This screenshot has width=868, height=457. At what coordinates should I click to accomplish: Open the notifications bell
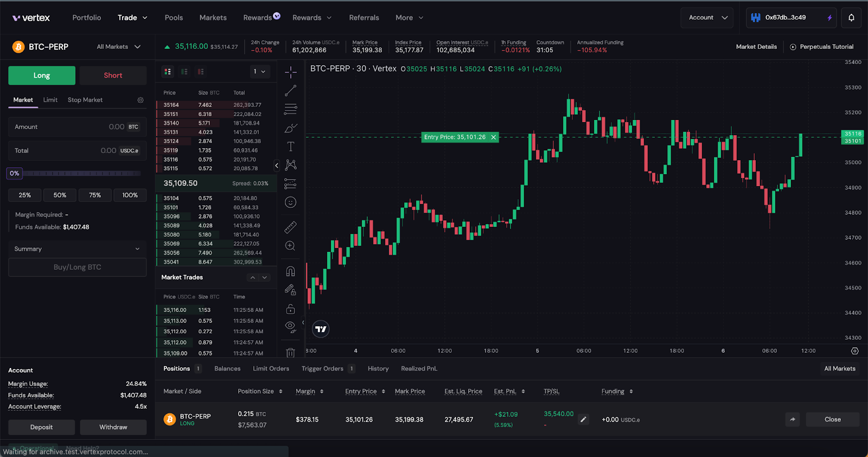pyautogui.click(x=851, y=18)
